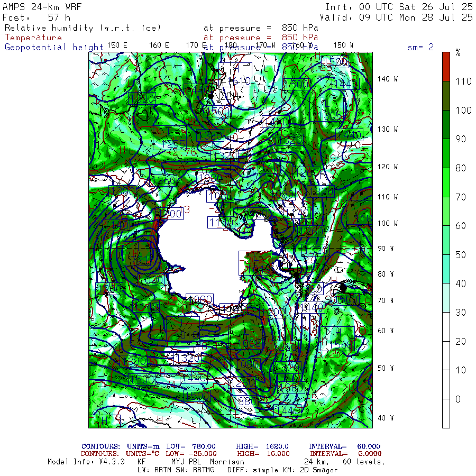Click the '150 W' longitude label at top

pos(343,45)
